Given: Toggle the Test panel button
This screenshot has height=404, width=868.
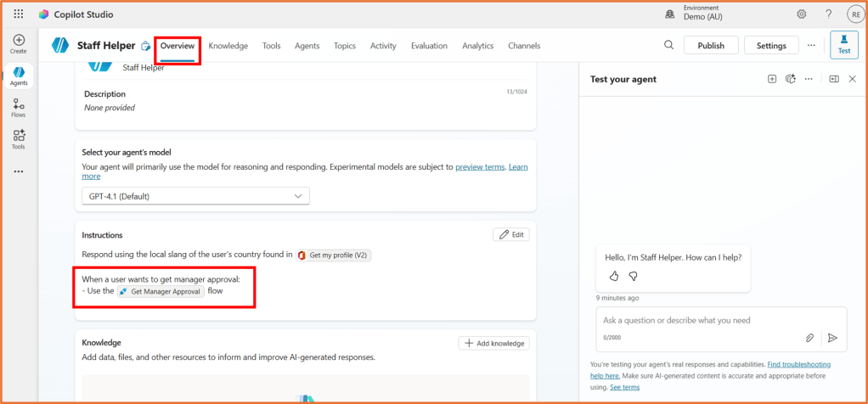Looking at the screenshot, I should [x=843, y=45].
